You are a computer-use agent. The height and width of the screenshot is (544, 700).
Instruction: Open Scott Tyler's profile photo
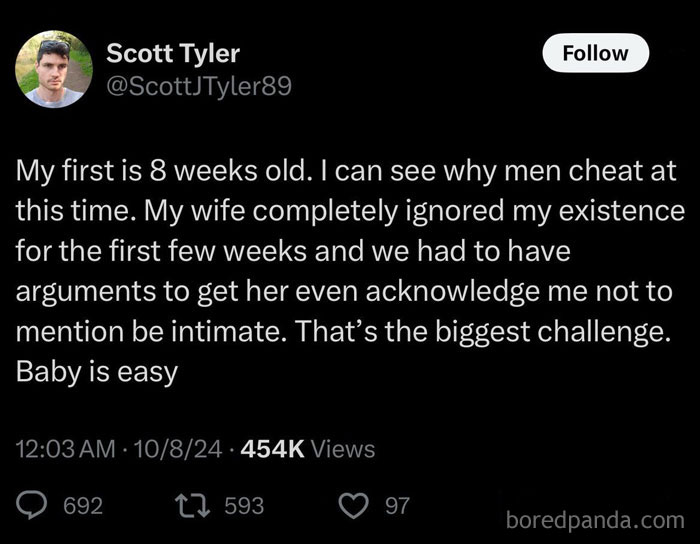55,69
